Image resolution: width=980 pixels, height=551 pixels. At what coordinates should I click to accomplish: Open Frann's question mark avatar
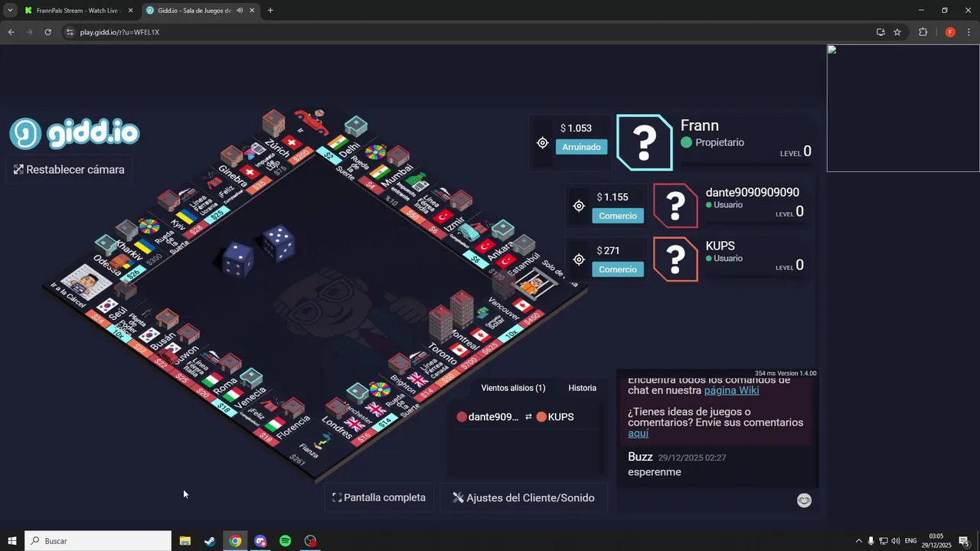coord(645,142)
